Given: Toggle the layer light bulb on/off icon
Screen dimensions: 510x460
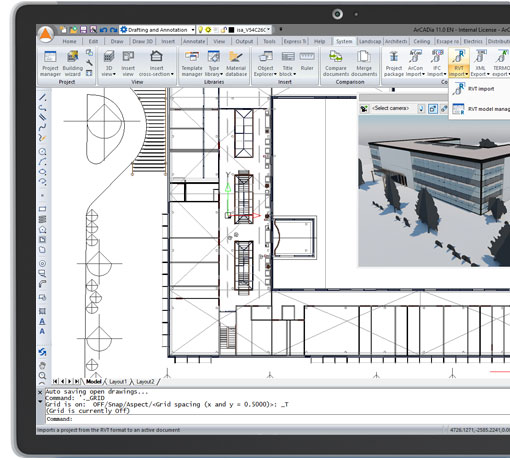Looking at the screenshot, I should tap(200, 30).
